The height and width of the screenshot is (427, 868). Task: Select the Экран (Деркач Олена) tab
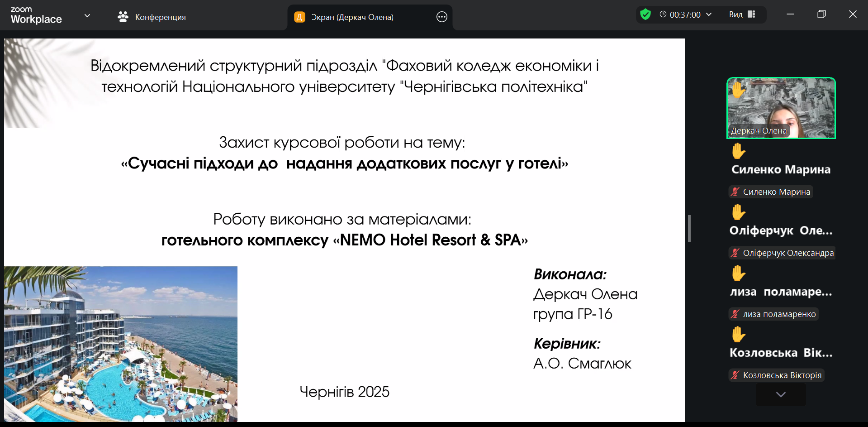coord(352,17)
